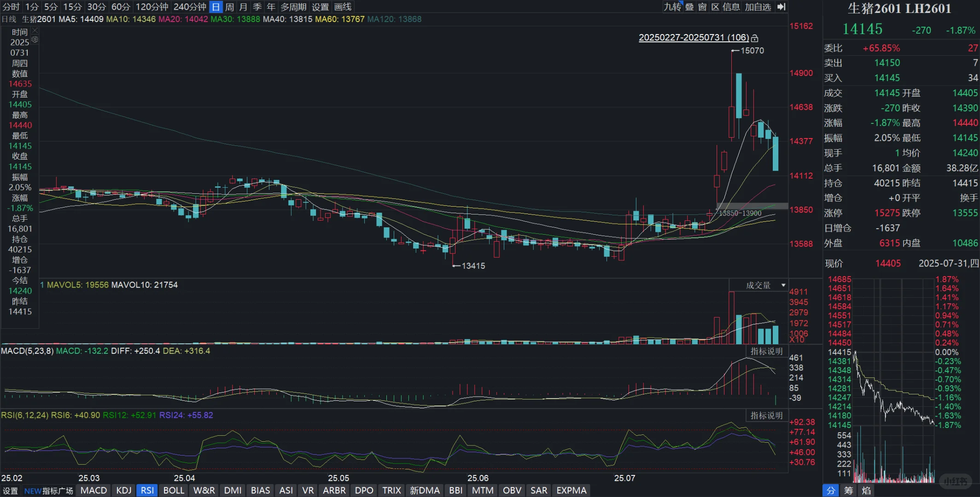The image size is (980, 497).
Task: Switch indicator to BIAS
Action: click(260, 491)
